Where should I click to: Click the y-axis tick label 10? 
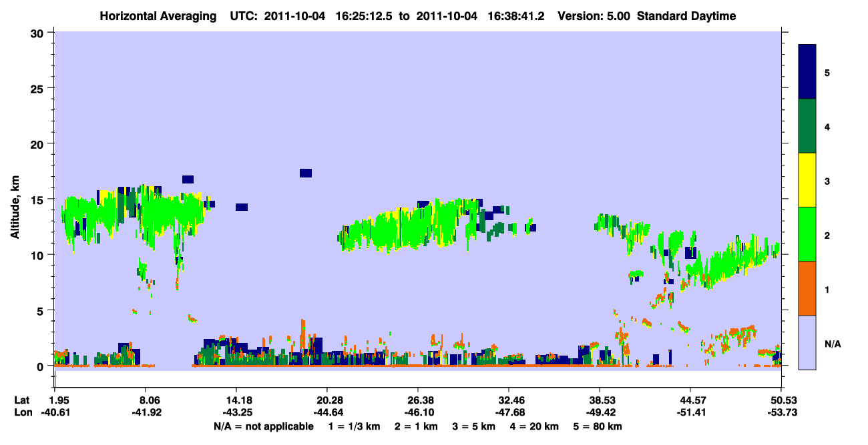point(38,255)
